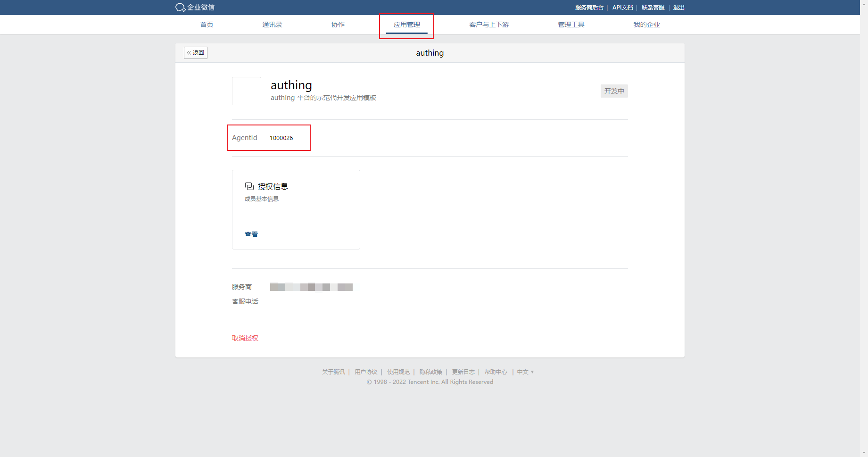Open the API文档 link

pyautogui.click(x=622, y=8)
